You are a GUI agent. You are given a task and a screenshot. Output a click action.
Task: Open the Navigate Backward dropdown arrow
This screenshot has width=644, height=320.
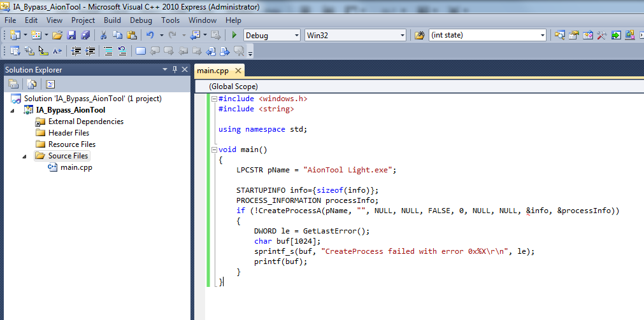pyautogui.click(x=205, y=35)
